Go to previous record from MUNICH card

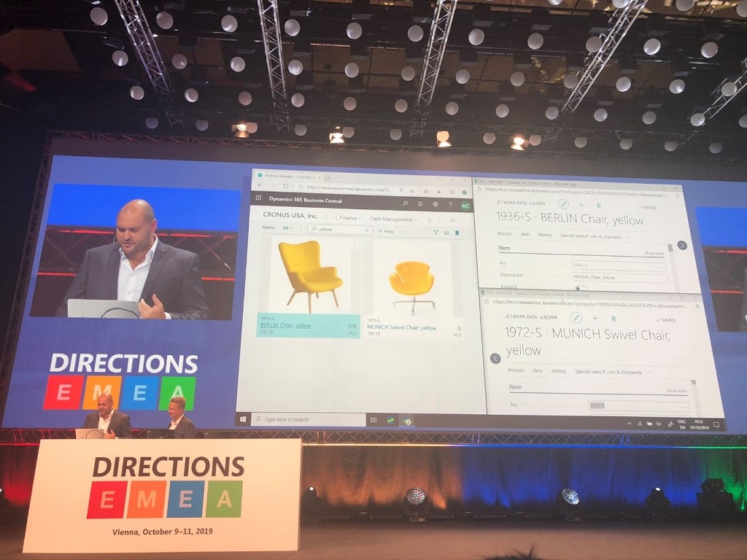[x=495, y=359]
